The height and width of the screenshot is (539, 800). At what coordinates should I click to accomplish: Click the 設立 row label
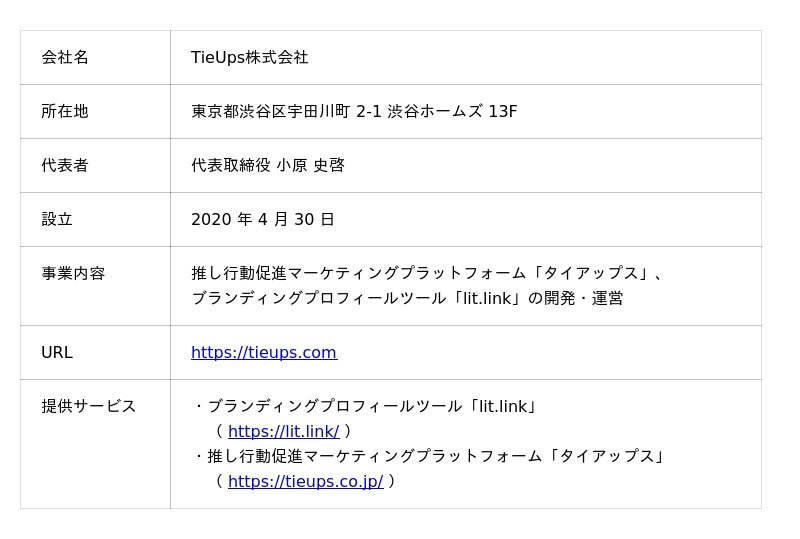point(57,219)
